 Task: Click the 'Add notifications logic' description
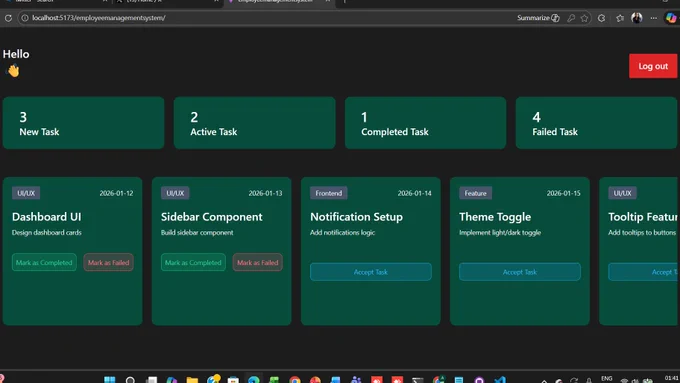coord(343,232)
